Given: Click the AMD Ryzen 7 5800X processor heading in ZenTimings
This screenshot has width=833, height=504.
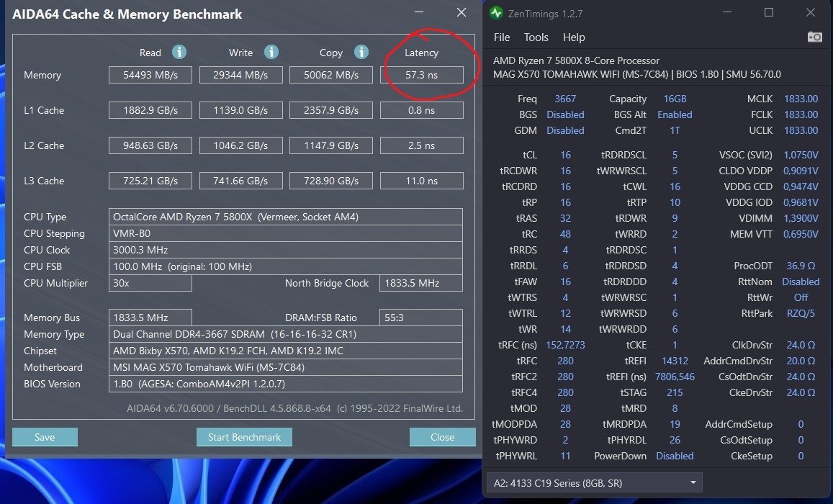Looking at the screenshot, I should click(x=576, y=60).
